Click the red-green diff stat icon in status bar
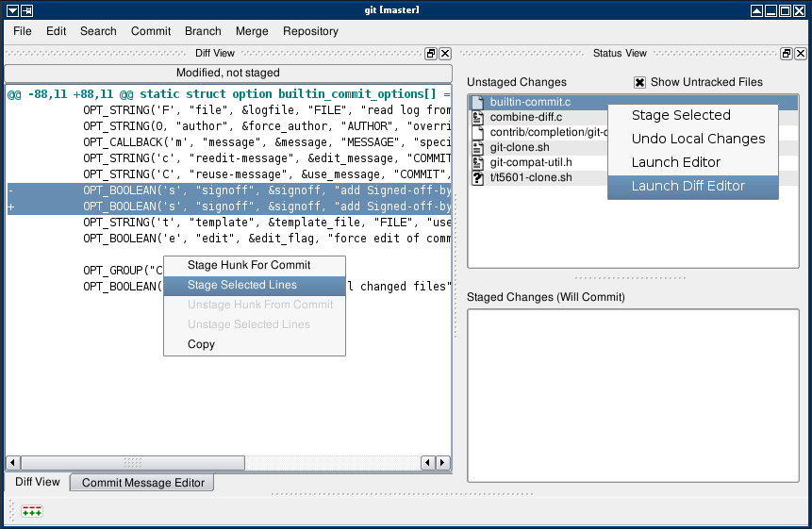812x529 pixels. point(32,511)
